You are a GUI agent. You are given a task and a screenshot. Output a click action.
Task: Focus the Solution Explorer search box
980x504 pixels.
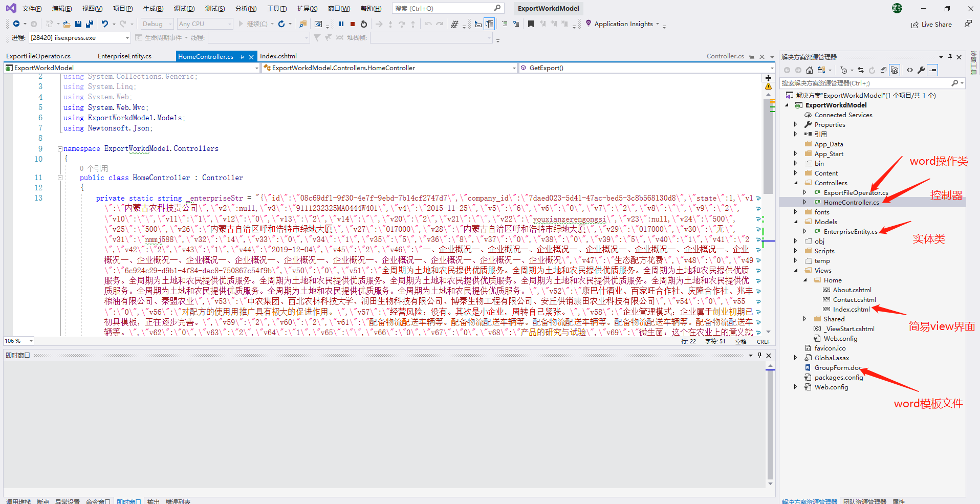pyautogui.click(x=865, y=83)
